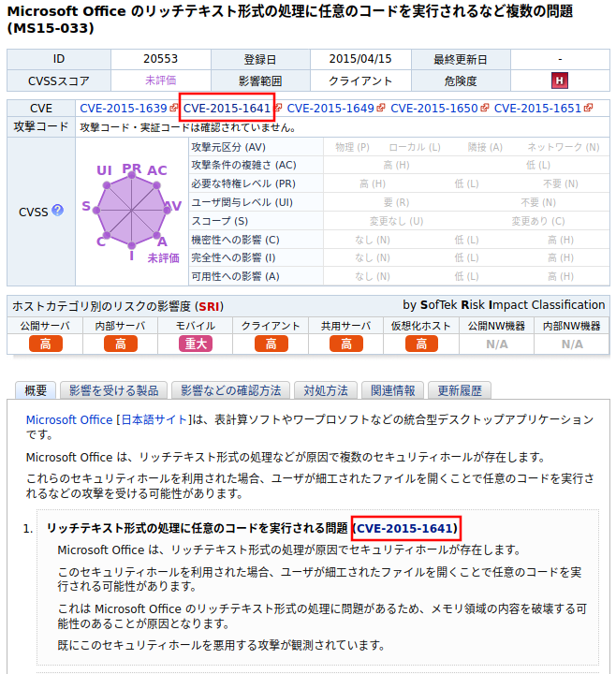Screen dimensions: 616x674
Task: Switch to the 対処方法 tab
Action: pyautogui.click(x=326, y=390)
